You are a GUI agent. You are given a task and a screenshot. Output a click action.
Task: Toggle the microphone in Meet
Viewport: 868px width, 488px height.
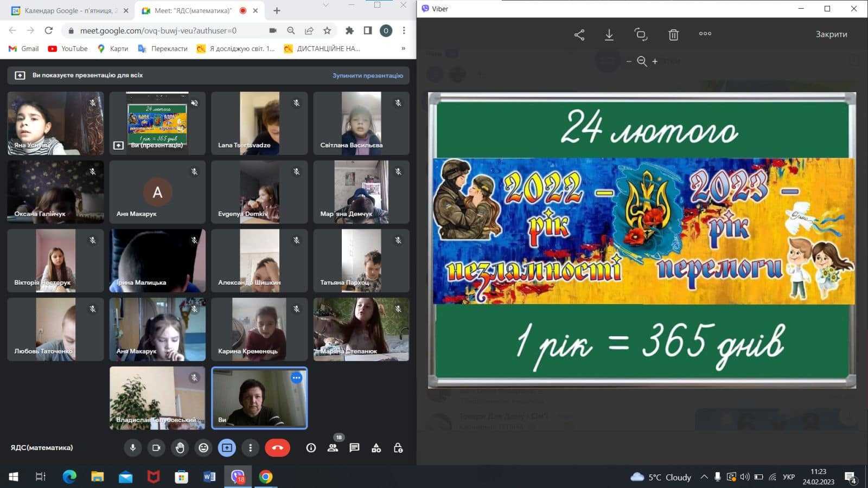(x=132, y=448)
